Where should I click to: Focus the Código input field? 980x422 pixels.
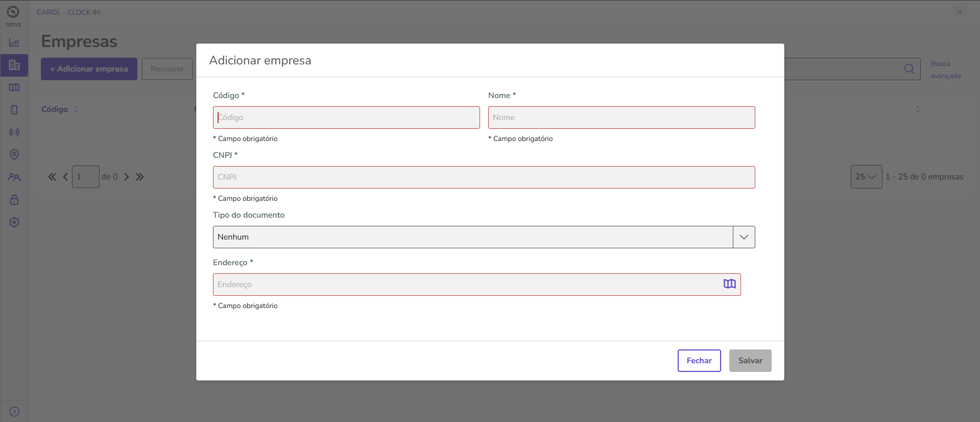(346, 118)
